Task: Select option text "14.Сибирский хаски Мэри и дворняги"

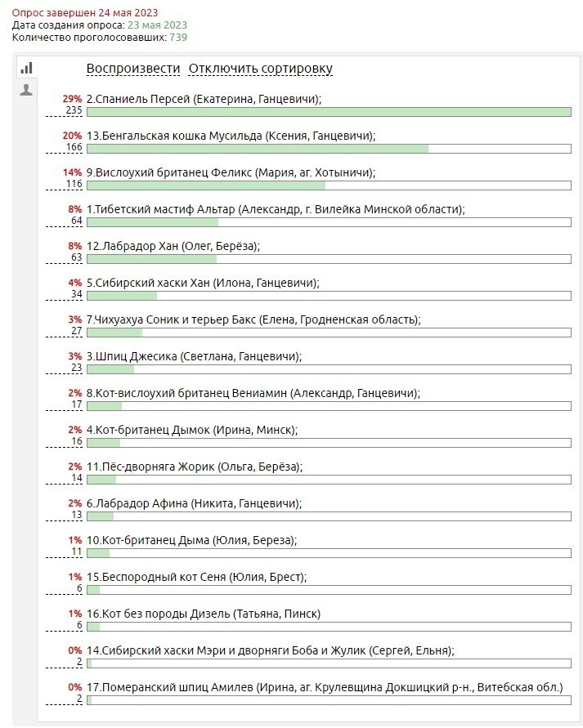Action: (187, 650)
